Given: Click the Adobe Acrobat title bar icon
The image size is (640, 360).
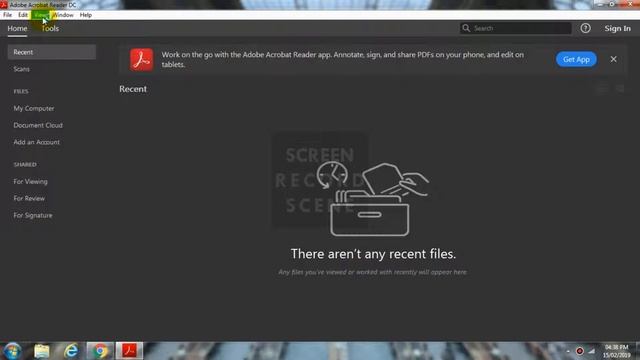Looking at the screenshot, I should (4, 4).
